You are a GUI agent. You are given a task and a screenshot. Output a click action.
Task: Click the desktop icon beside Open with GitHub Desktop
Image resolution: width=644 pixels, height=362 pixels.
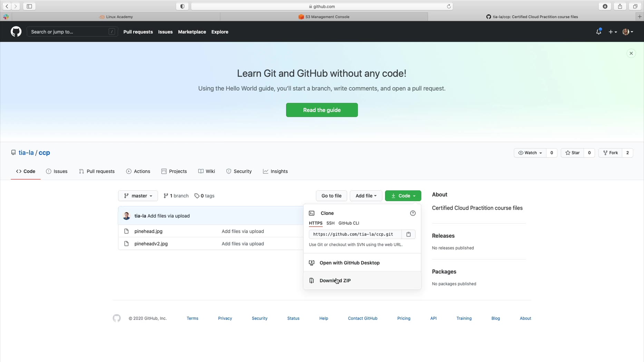(x=312, y=263)
